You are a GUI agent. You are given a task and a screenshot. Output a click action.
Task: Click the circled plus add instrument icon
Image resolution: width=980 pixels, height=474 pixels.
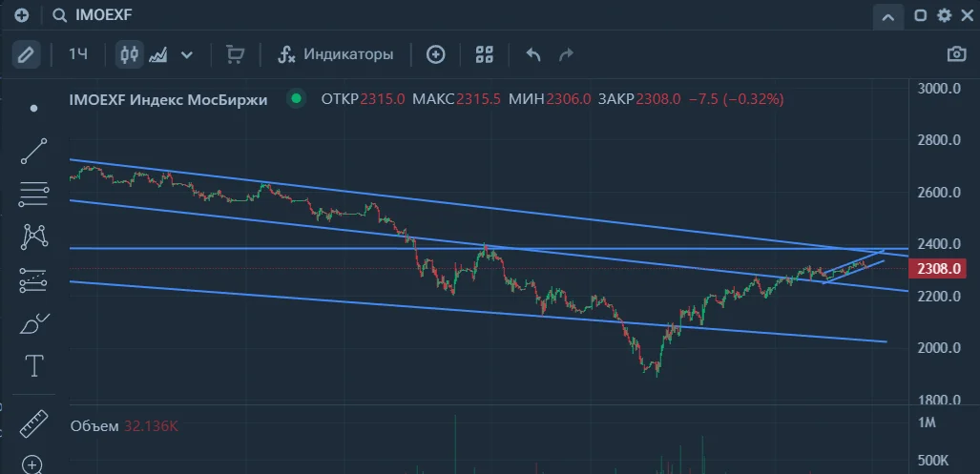(x=436, y=55)
